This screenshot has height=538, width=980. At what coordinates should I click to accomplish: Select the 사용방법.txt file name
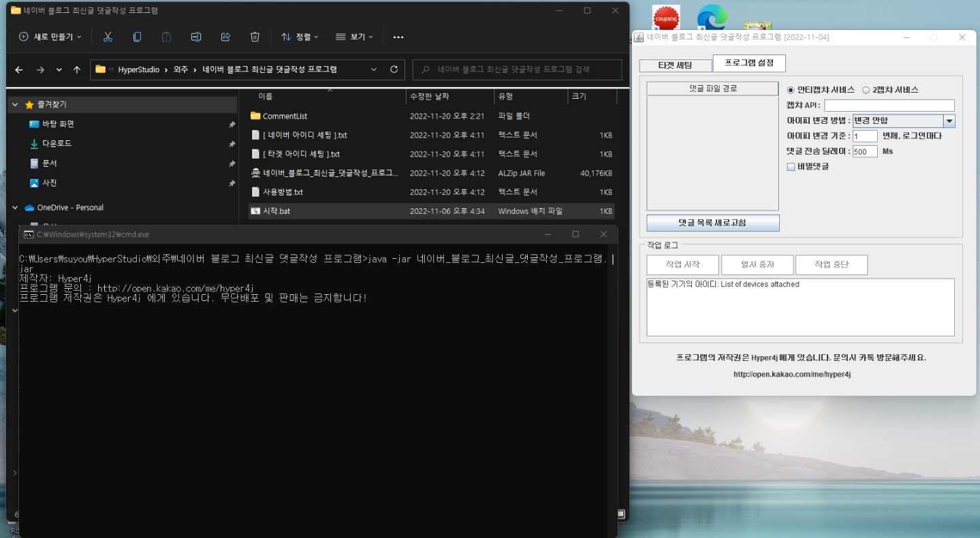point(283,192)
